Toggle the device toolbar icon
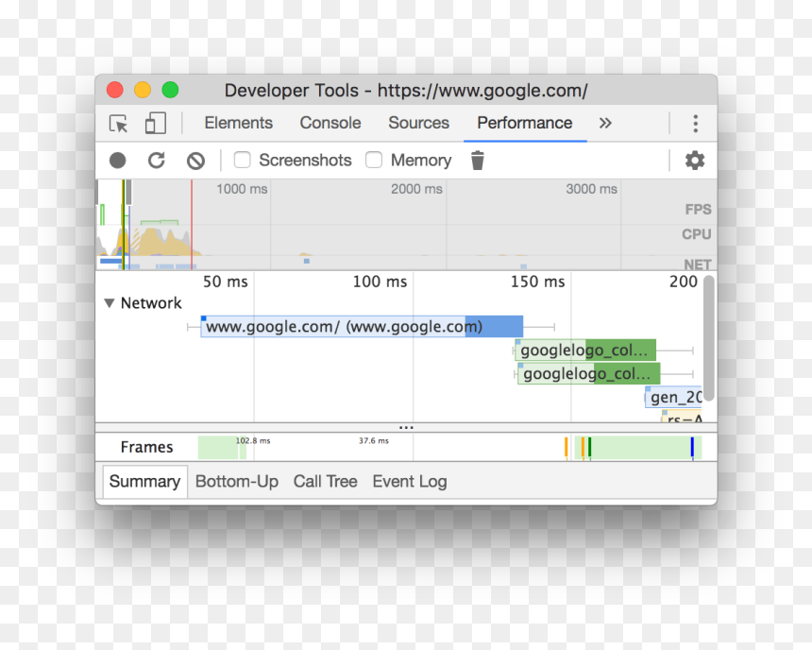The width and height of the screenshot is (812, 650). click(156, 124)
